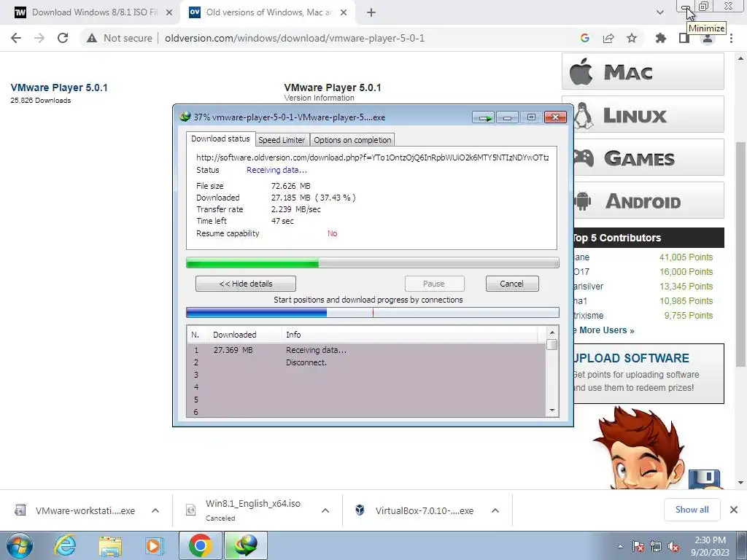
Task: Click the Upload Software banner
Action: pos(649,373)
